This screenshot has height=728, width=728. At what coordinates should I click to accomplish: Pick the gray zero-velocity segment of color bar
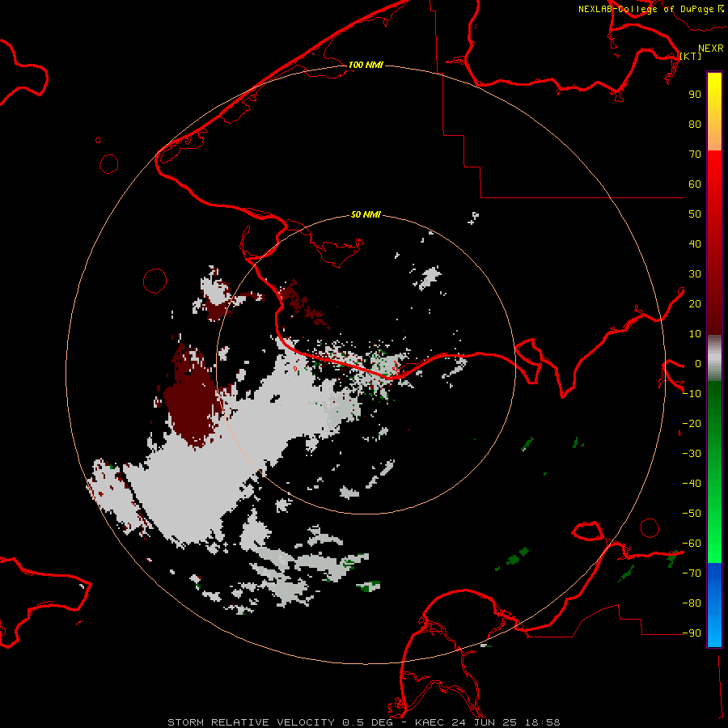714,358
